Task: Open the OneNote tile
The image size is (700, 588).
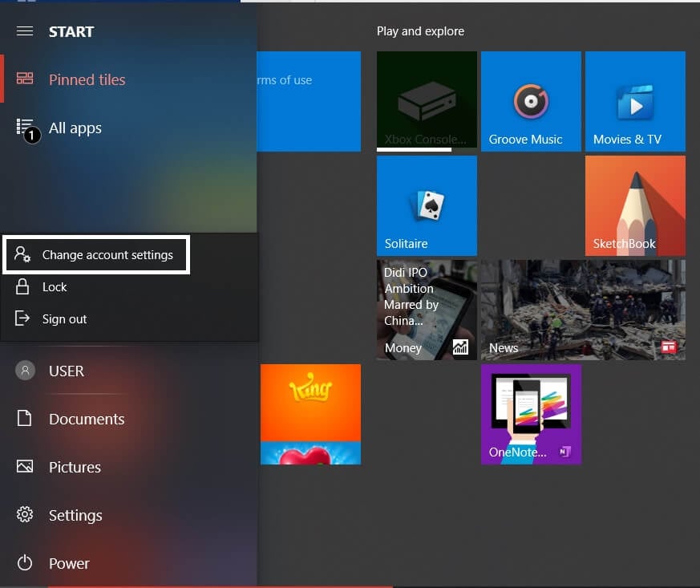Action: (x=532, y=414)
